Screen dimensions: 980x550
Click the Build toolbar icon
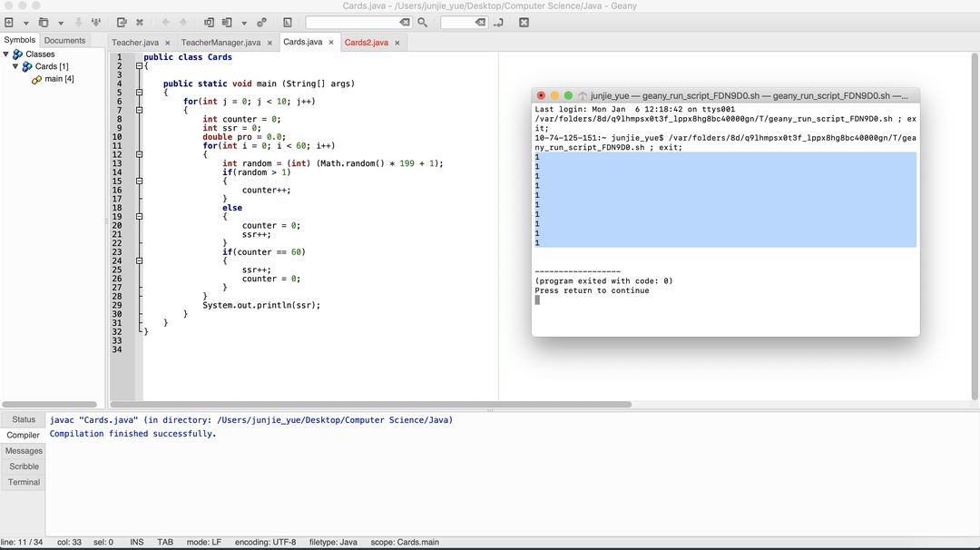pos(227,23)
